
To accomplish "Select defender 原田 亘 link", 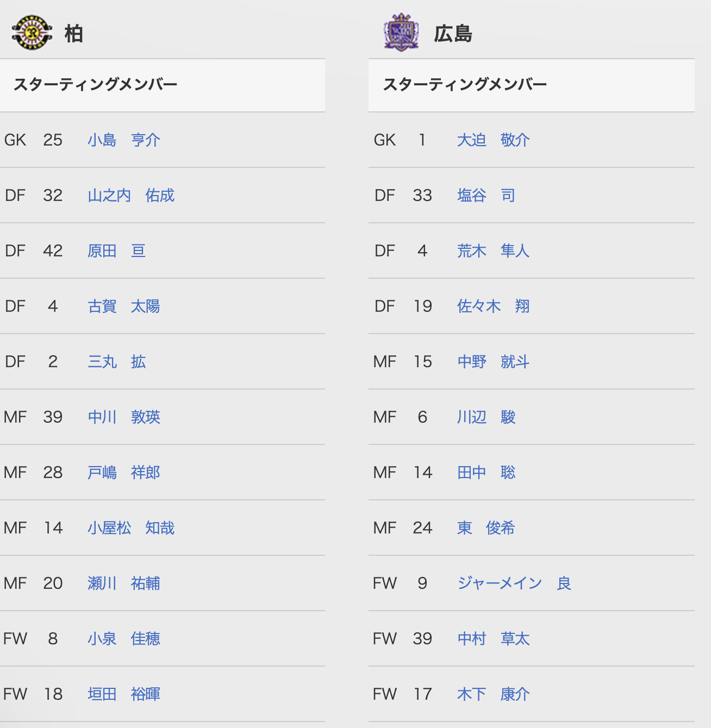I will [116, 251].
